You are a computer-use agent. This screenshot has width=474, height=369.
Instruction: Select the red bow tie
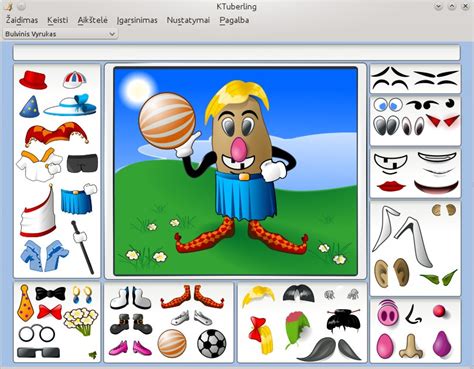pyautogui.click(x=50, y=312)
